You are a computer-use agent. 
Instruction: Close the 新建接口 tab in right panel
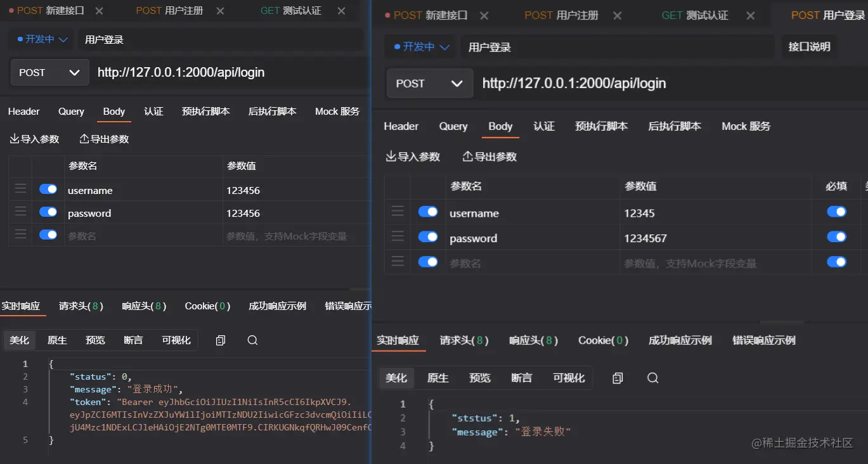click(x=484, y=16)
